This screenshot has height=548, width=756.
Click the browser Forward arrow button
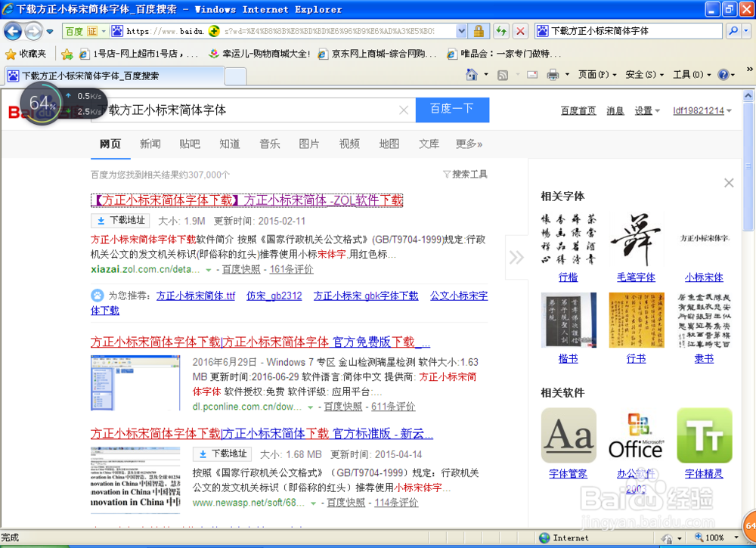point(33,32)
